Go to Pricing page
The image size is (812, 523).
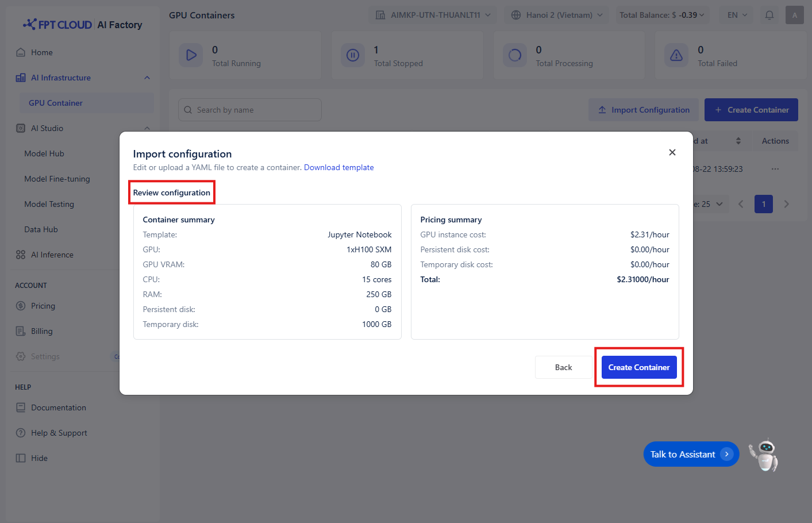point(43,306)
